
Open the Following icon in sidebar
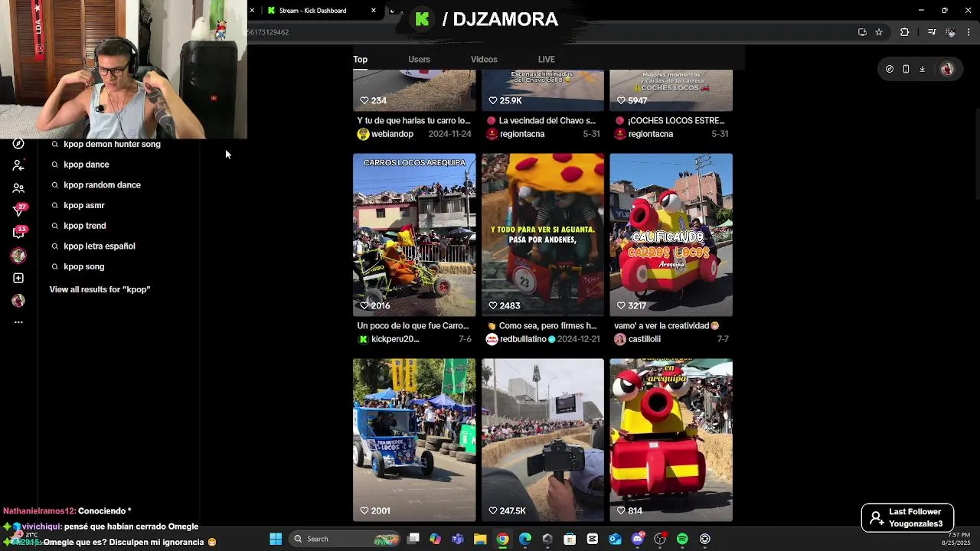(x=18, y=165)
